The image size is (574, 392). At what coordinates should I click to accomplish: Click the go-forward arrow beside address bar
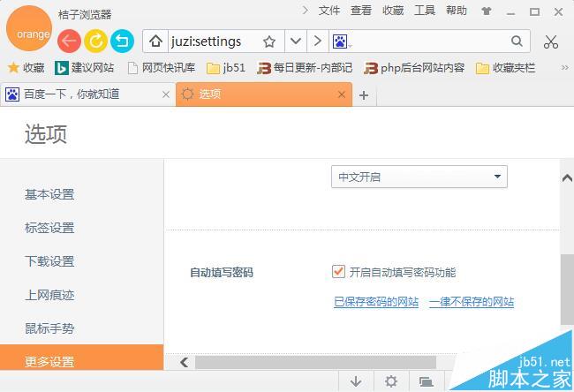coord(318,41)
